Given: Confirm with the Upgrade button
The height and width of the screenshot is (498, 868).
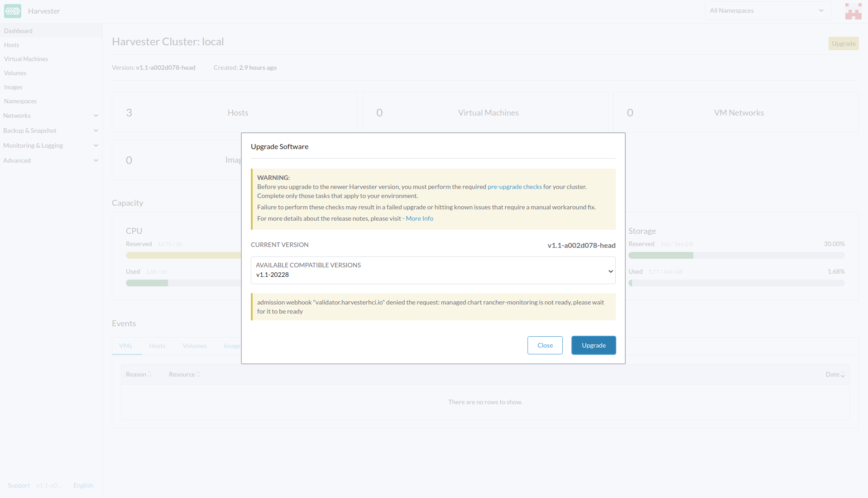Looking at the screenshot, I should coord(593,345).
